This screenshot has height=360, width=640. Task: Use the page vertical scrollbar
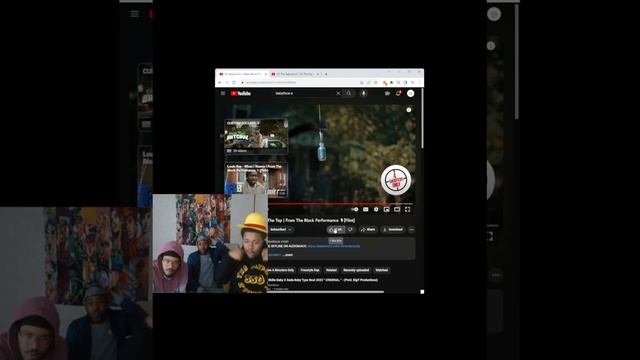click(422, 118)
